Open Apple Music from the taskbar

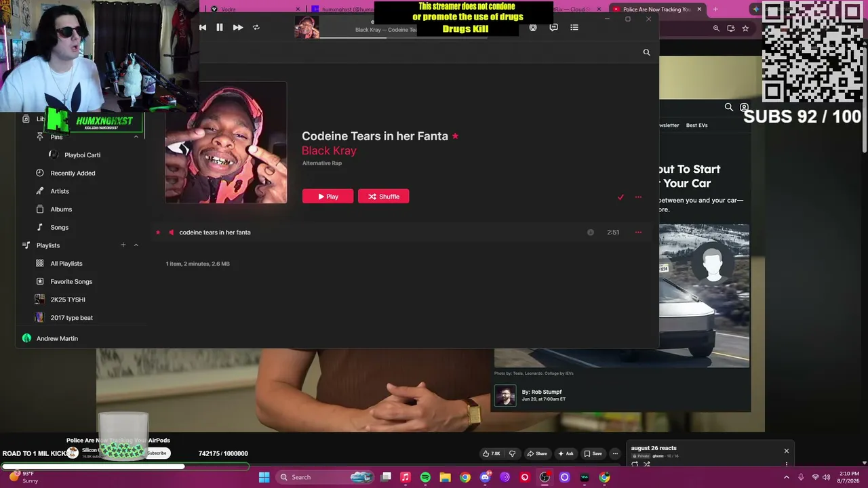406,477
